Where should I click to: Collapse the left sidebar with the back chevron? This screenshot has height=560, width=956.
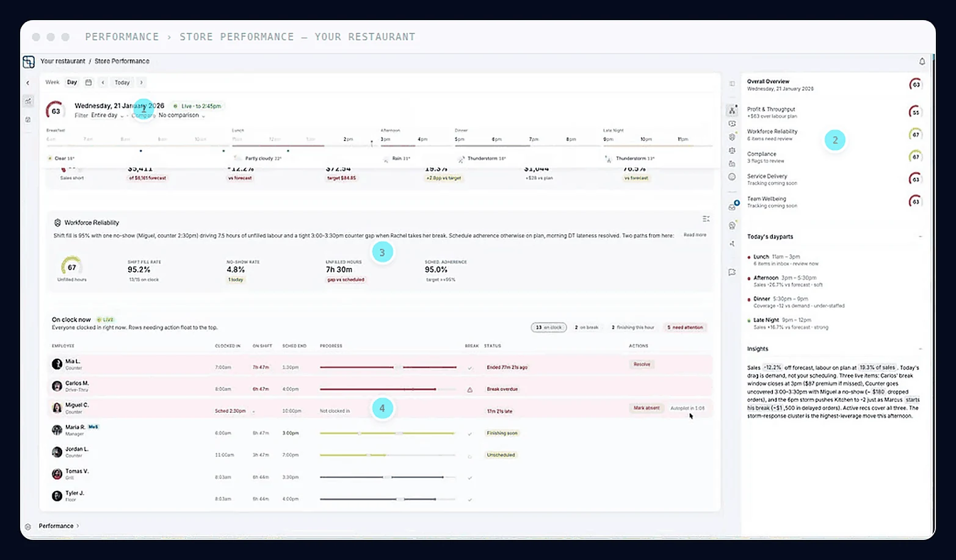coord(27,82)
